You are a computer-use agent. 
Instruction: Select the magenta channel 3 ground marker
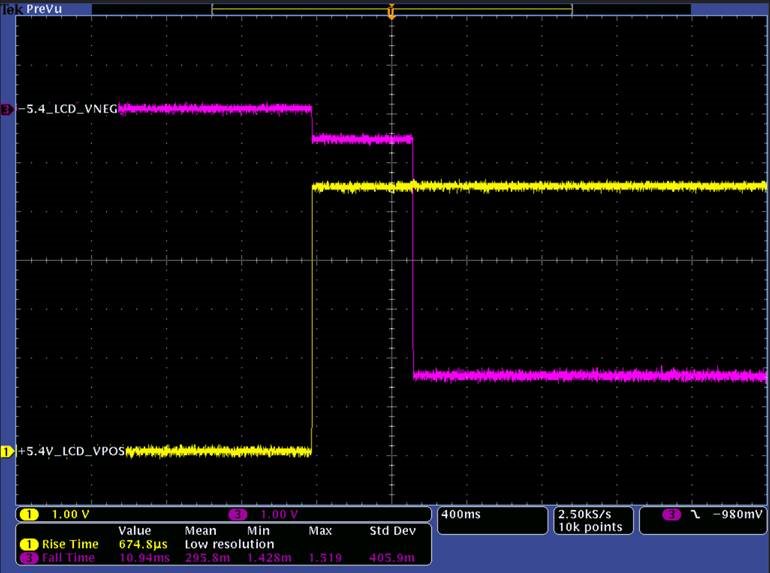[7, 109]
